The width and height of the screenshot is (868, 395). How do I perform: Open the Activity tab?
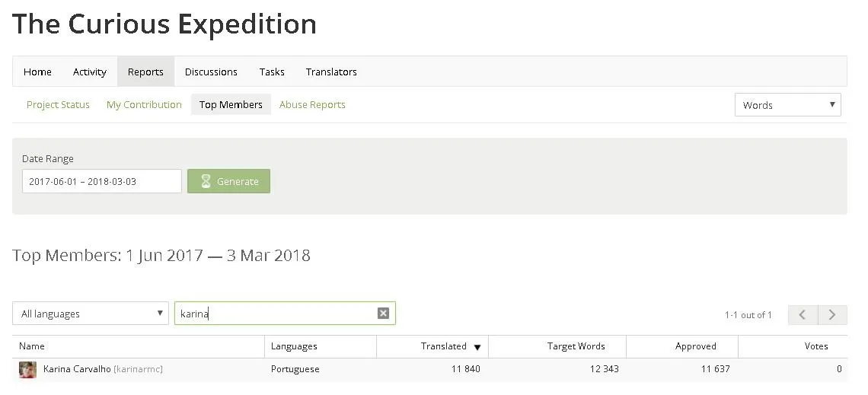[90, 72]
